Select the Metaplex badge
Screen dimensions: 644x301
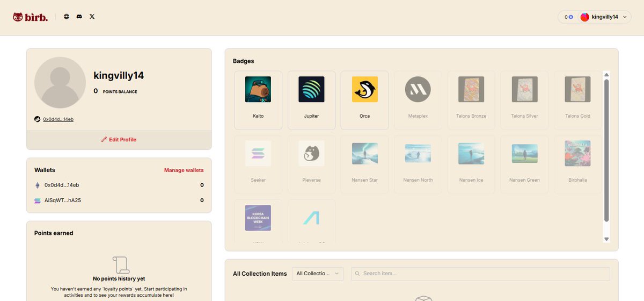pyautogui.click(x=418, y=100)
